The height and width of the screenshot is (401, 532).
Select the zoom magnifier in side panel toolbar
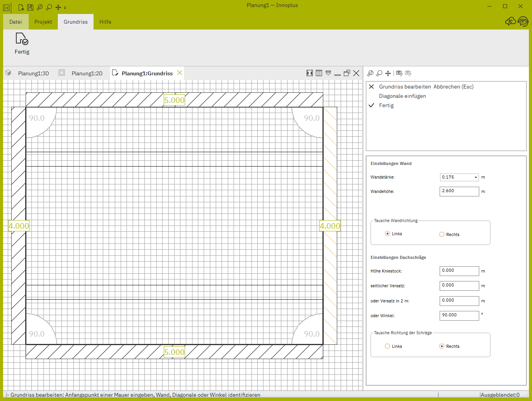point(379,73)
